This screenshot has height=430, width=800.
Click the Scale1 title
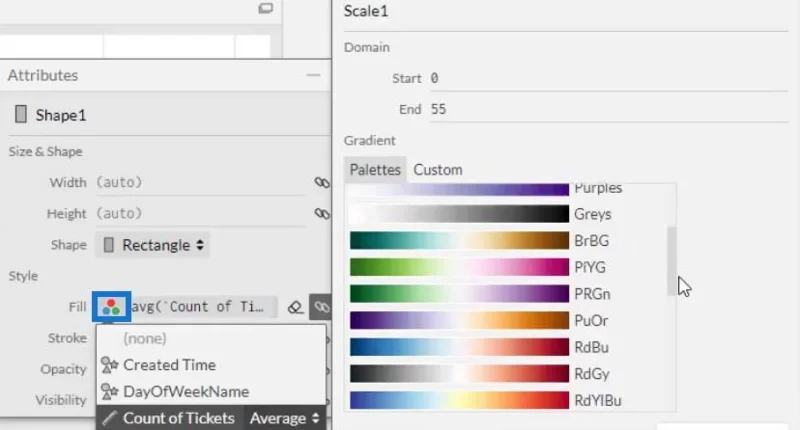click(366, 11)
